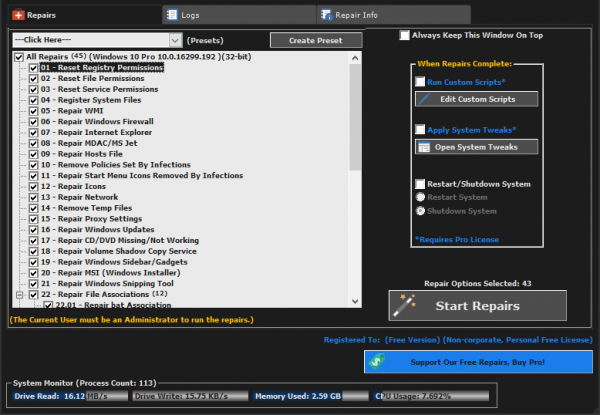This screenshot has height=415, width=600.
Task: Click the Create Preset button
Action: tap(316, 40)
